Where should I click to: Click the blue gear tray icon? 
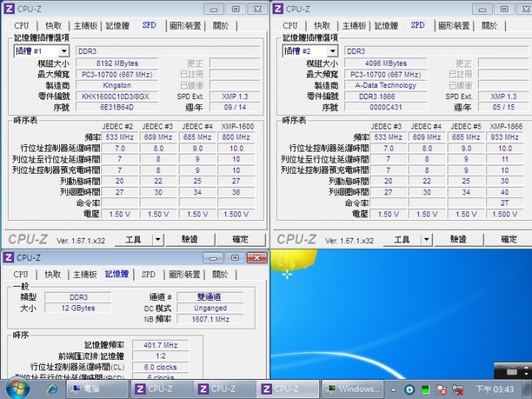[409, 389]
